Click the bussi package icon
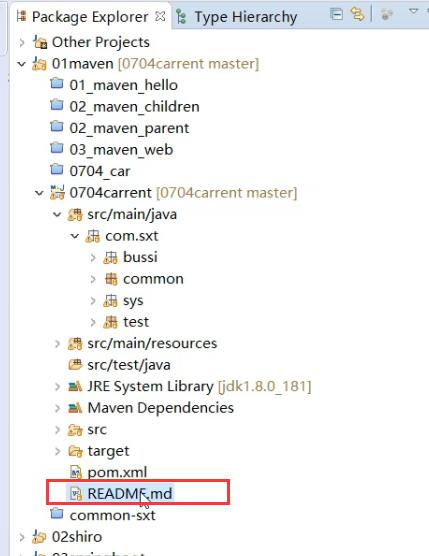 pos(110,258)
